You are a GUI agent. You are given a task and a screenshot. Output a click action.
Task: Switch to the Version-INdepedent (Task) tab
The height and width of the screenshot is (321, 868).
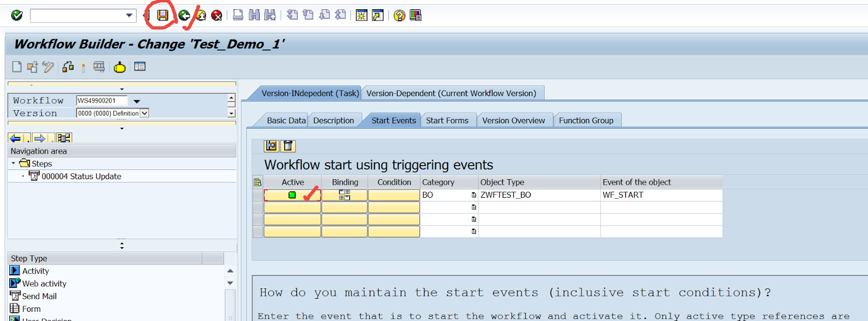[310, 93]
